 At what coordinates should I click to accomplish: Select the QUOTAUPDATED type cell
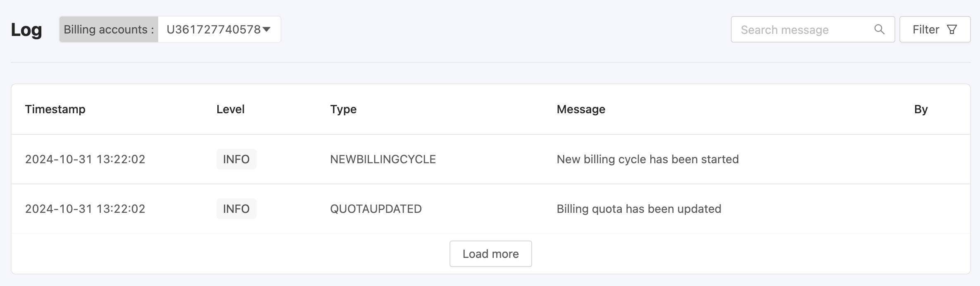tap(376, 209)
